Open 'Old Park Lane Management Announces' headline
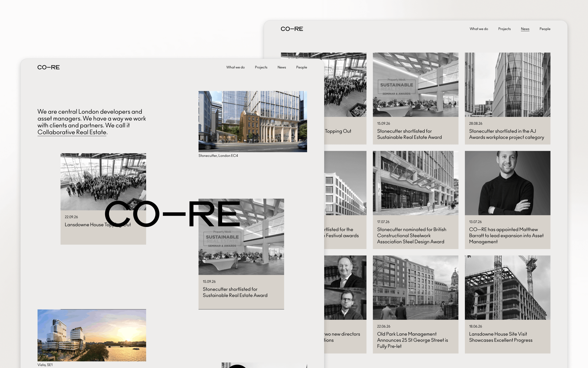Viewport: 588px width, 368px height. (x=412, y=340)
